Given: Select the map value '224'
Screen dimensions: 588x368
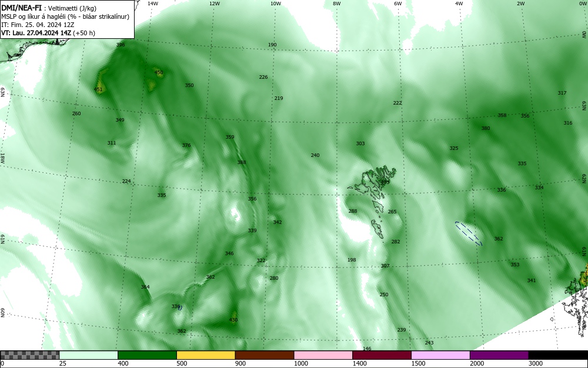Looking at the screenshot, I should (126, 181).
